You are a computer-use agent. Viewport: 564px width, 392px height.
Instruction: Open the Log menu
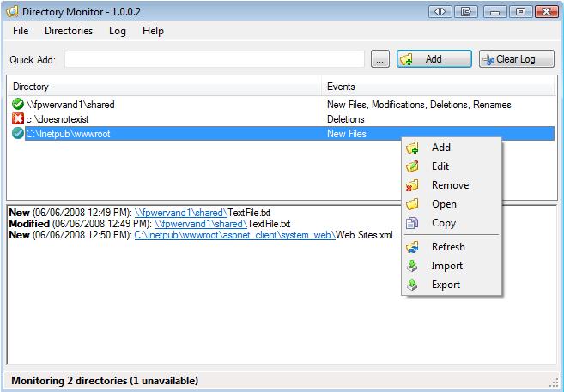(118, 31)
